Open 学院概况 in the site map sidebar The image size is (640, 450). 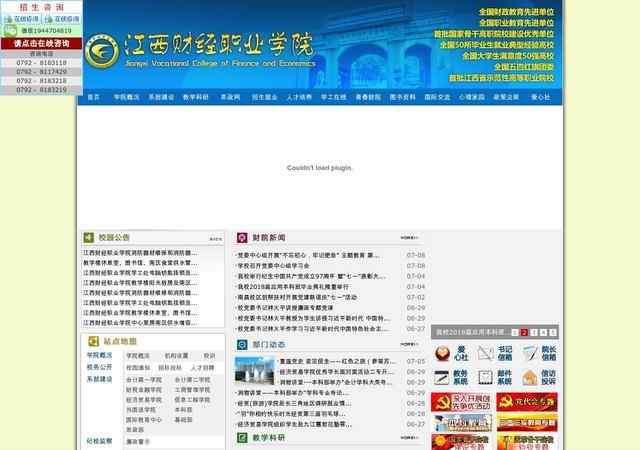[x=99, y=355]
